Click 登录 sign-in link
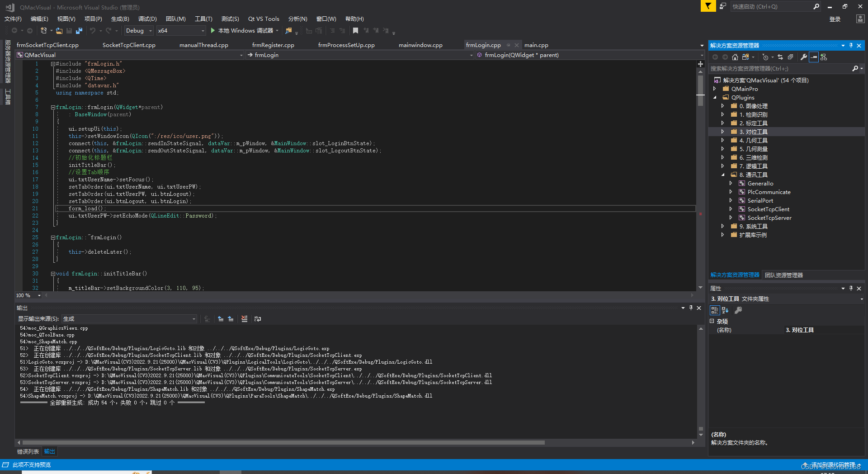The image size is (868, 474). (x=835, y=19)
